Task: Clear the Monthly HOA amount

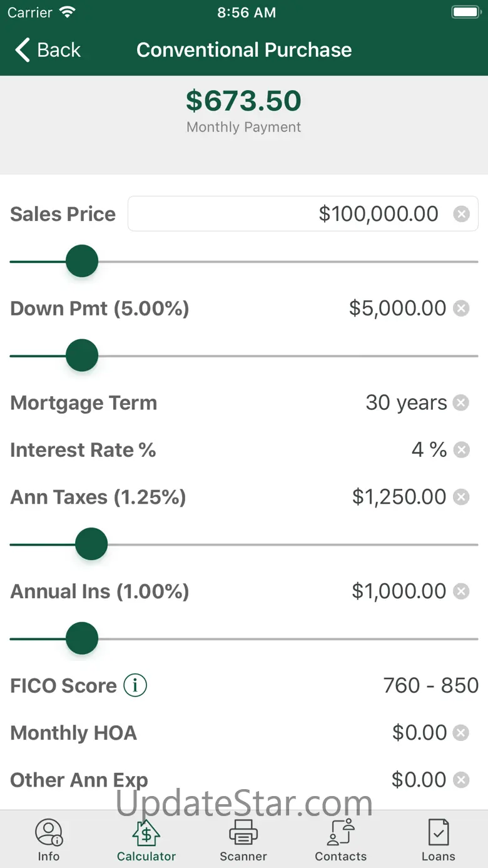Action: click(x=461, y=732)
